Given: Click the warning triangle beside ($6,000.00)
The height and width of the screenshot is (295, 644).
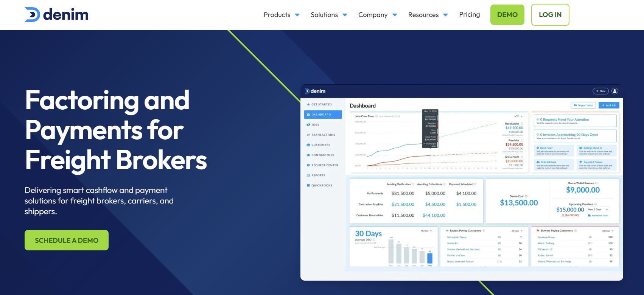Looking at the screenshot, I should (563, 215).
